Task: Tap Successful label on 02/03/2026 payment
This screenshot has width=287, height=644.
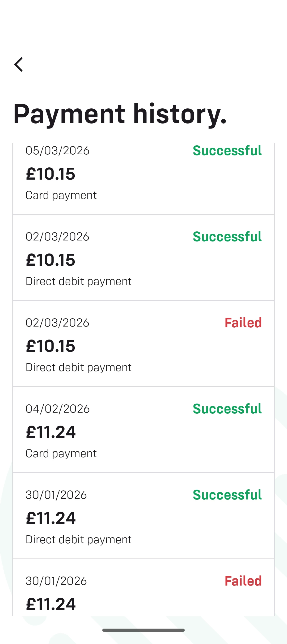Action: (227, 237)
